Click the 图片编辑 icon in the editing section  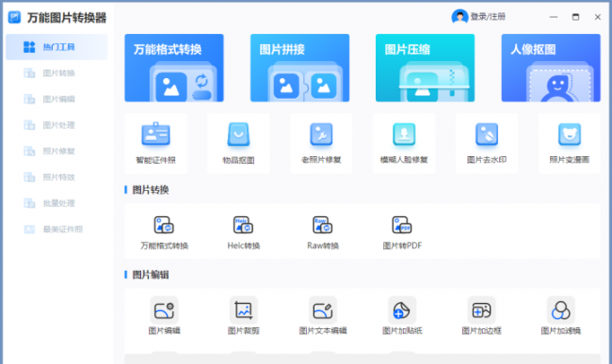coord(165,310)
